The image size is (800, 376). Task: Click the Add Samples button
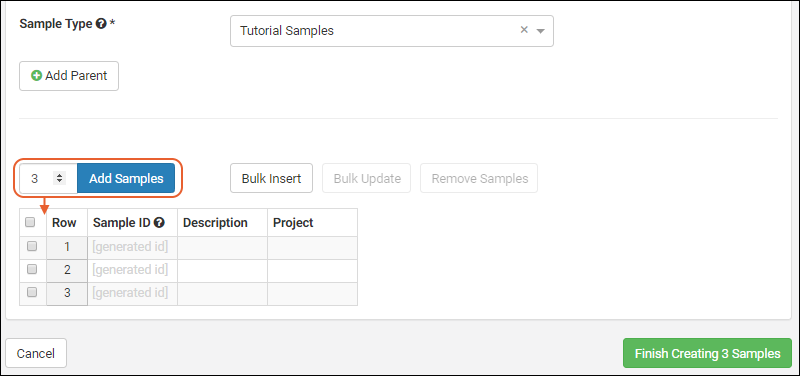[126, 179]
